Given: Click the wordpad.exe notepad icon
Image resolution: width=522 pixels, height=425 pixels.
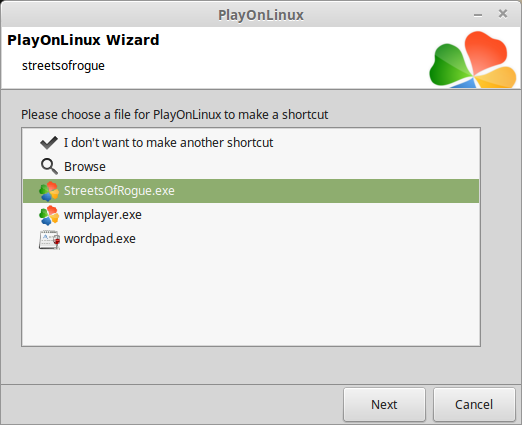Looking at the screenshot, I should (49, 239).
